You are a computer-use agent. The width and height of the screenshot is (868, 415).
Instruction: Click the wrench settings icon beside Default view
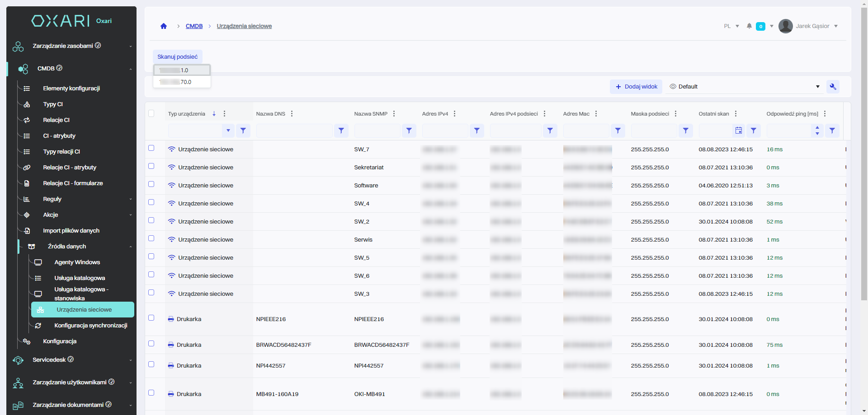[833, 87]
